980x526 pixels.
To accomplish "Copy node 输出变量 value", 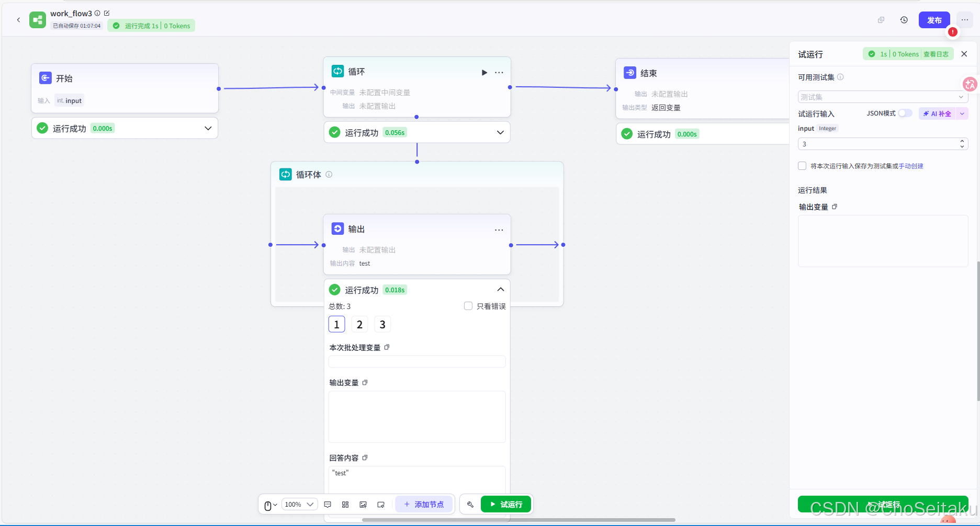I will point(365,382).
